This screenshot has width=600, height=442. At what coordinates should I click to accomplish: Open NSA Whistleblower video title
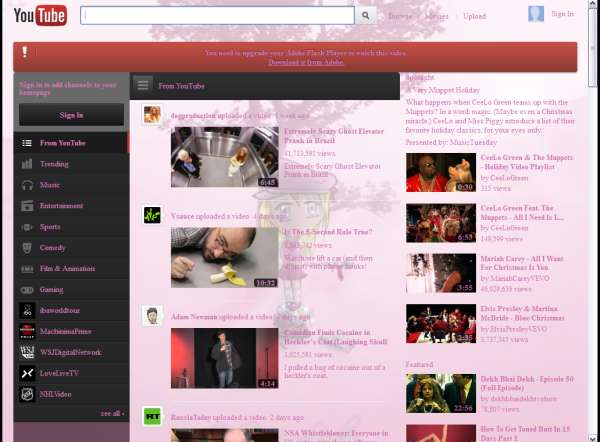pyautogui.click(x=336, y=435)
